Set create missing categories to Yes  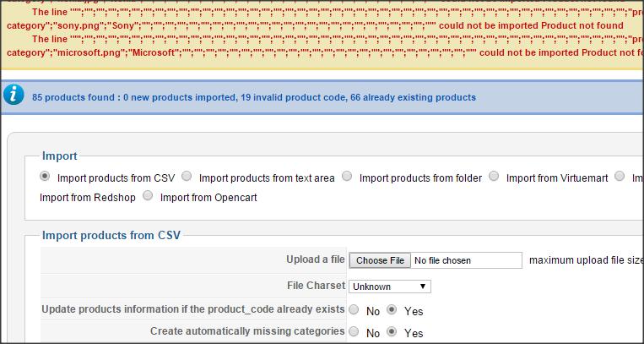(x=392, y=331)
